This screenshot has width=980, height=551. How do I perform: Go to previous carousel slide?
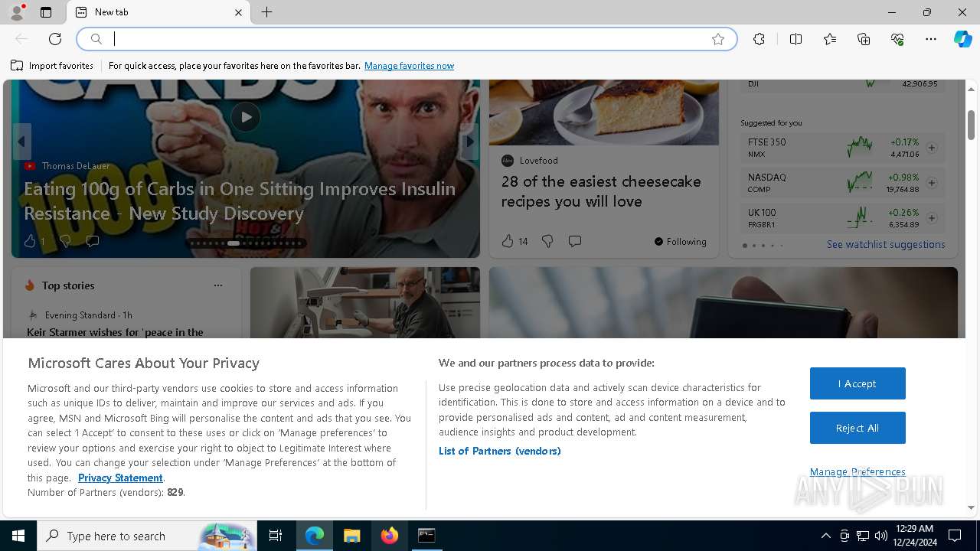(x=21, y=142)
